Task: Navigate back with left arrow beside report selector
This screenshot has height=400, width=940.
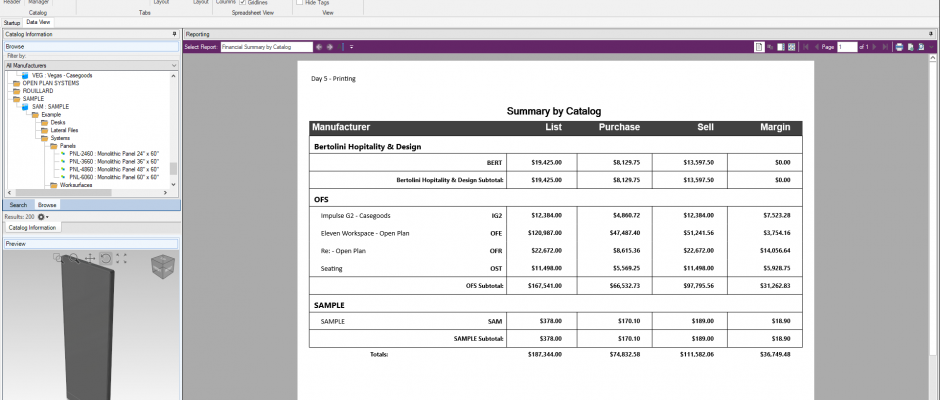Action: point(319,47)
